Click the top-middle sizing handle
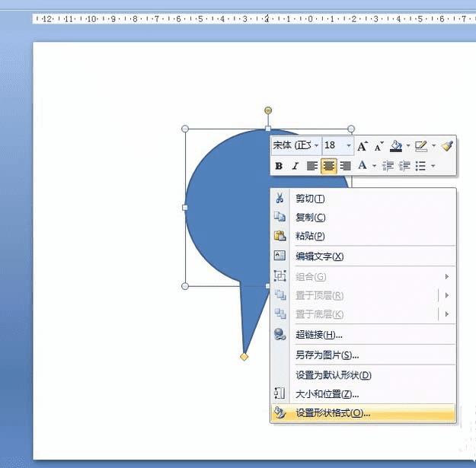 (x=268, y=129)
